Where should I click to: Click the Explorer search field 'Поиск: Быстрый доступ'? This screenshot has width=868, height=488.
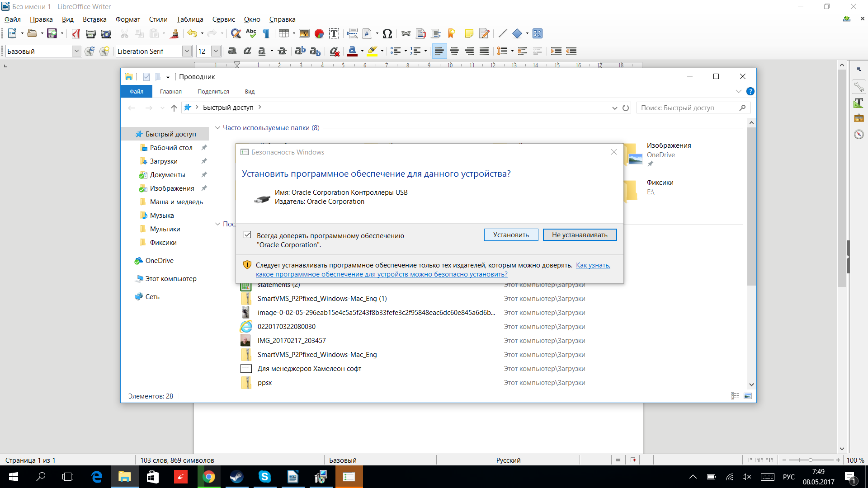(693, 108)
